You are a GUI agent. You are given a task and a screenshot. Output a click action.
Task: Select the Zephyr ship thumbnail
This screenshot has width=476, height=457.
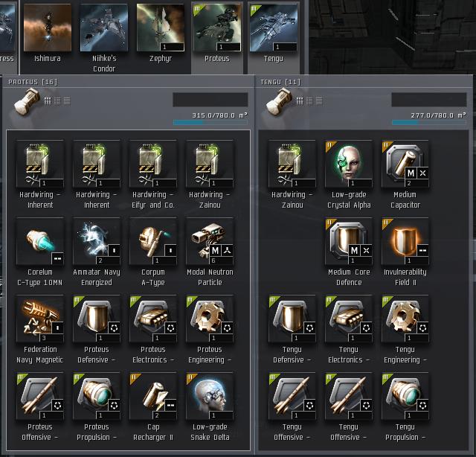pos(161,28)
